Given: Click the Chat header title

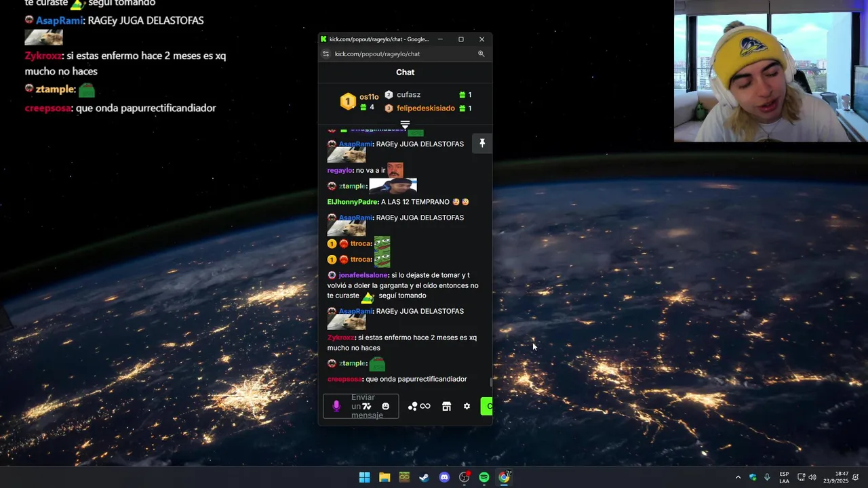Looking at the screenshot, I should click(405, 73).
